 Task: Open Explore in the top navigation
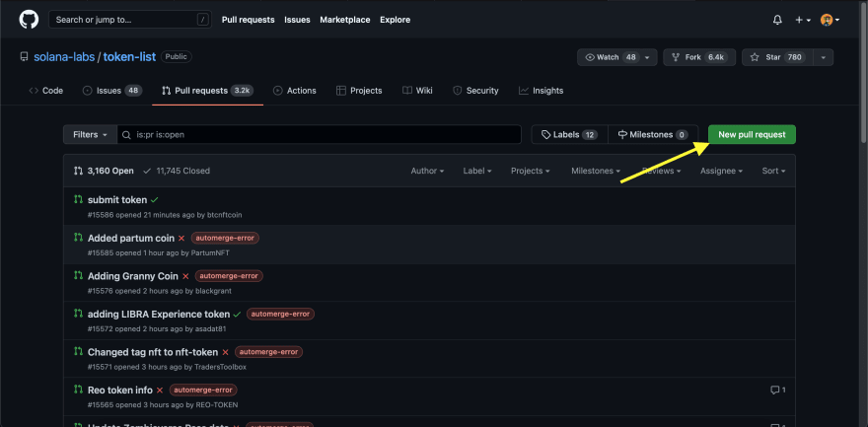click(x=396, y=20)
